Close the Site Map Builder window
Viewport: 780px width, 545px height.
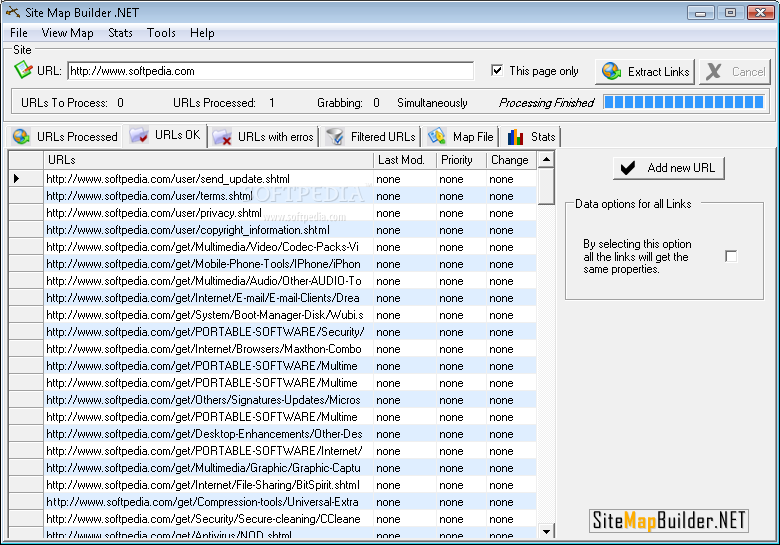click(x=760, y=12)
